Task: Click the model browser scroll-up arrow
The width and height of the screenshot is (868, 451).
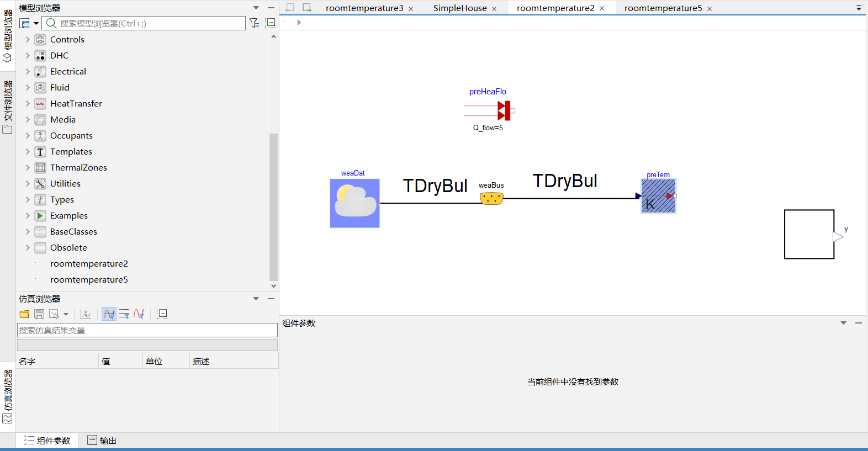Action: pyautogui.click(x=273, y=36)
